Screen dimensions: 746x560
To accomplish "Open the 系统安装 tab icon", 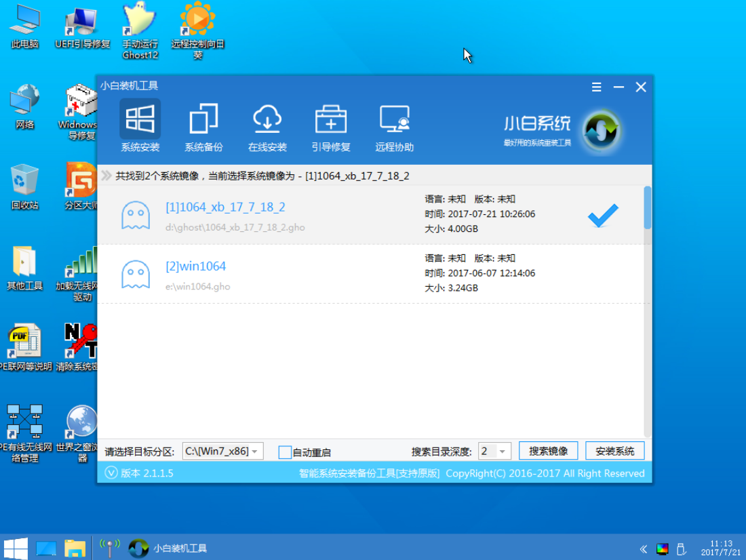I will tap(140, 126).
